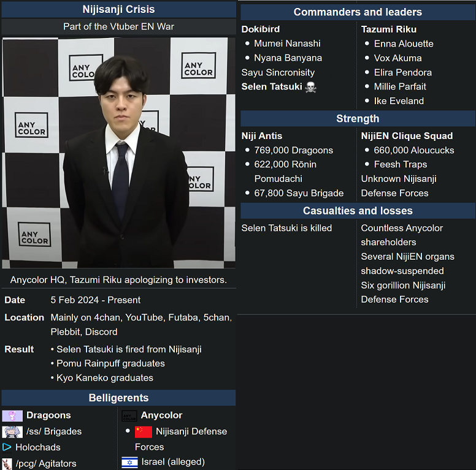Click 'Feesh Traps' entry
This screenshot has width=476, height=470.
coord(401,164)
